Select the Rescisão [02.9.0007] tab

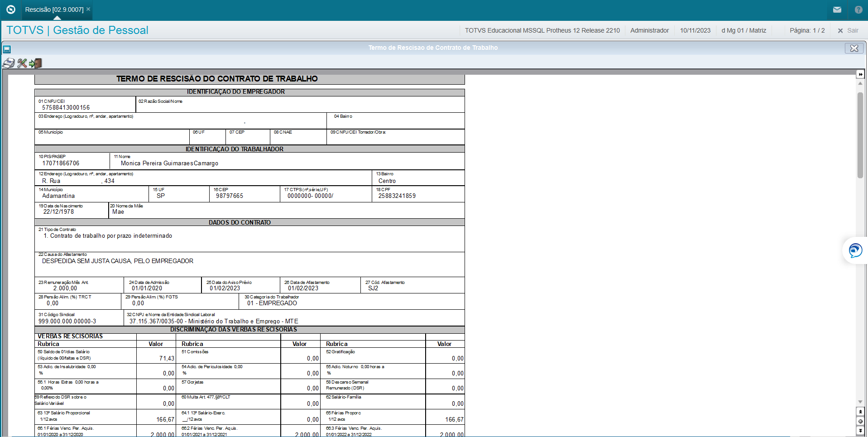click(54, 10)
